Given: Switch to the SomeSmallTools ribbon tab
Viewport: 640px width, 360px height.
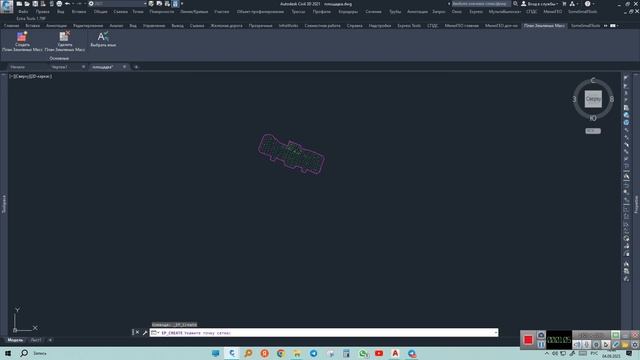Looking at the screenshot, I should point(585,26).
